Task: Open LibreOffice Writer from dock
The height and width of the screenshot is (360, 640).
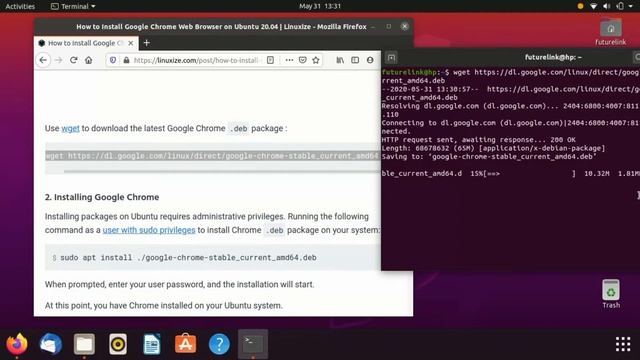Action: [x=152, y=344]
